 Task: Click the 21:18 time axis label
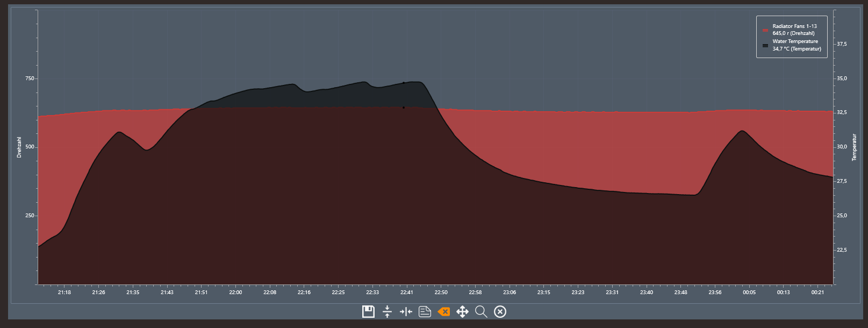click(x=64, y=293)
